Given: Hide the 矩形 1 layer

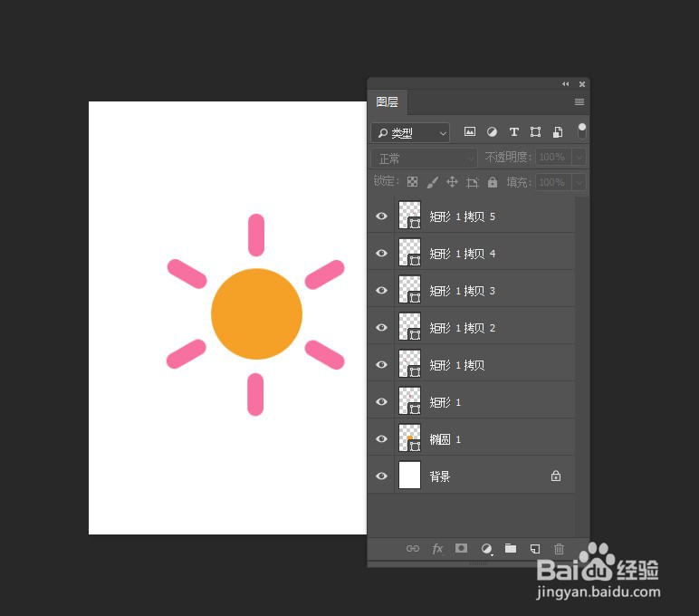Looking at the screenshot, I should pos(381,401).
